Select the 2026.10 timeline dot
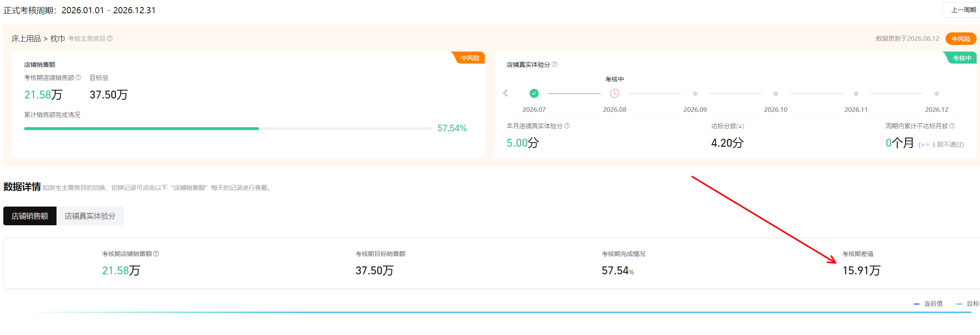Screen dimensions: 980x335 click(x=776, y=94)
